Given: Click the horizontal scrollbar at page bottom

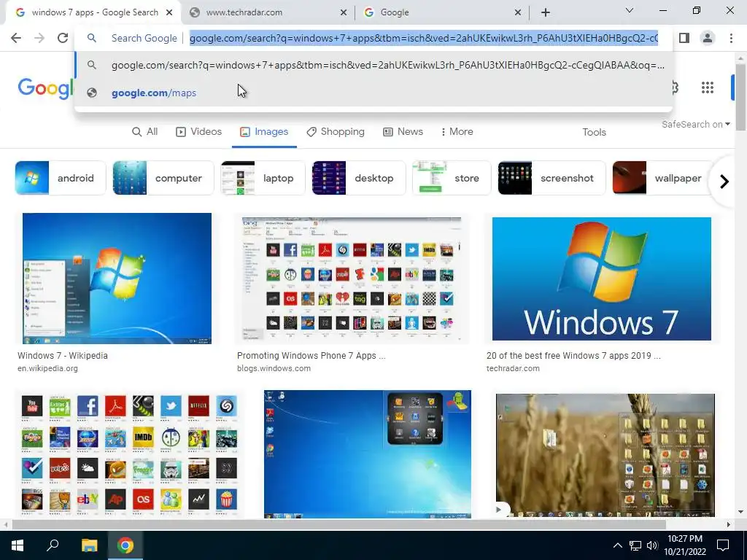Looking at the screenshot, I should tap(338, 524).
